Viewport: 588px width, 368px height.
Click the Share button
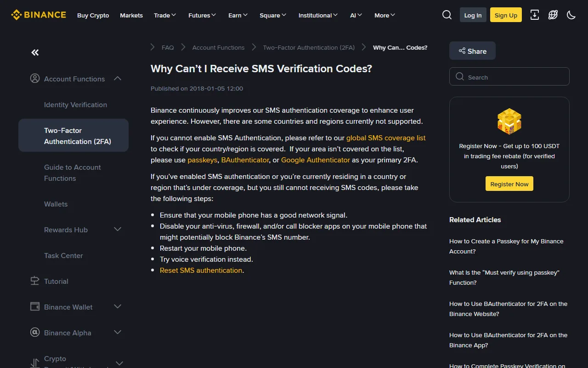[472, 51]
